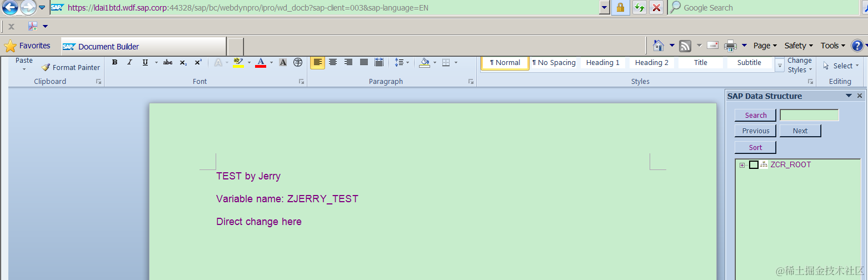The height and width of the screenshot is (280, 868).
Task: Expand the ZCR_ROOT tree node
Action: [742, 165]
